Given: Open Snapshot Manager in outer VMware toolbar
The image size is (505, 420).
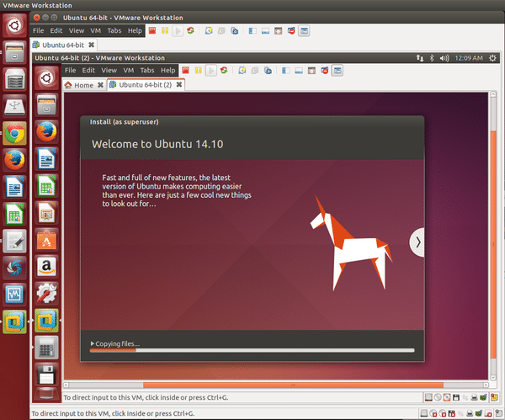Looking at the screenshot, I should pos(235,31).
